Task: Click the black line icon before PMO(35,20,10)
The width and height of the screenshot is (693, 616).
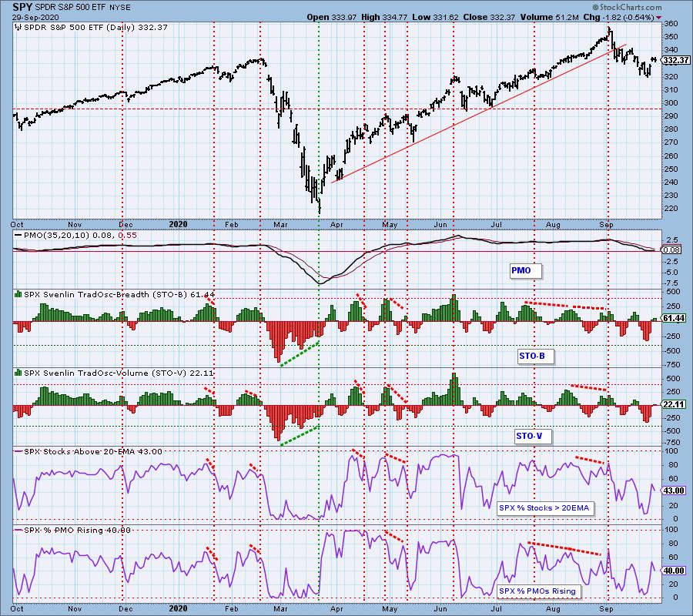Action: click(18, 236)
